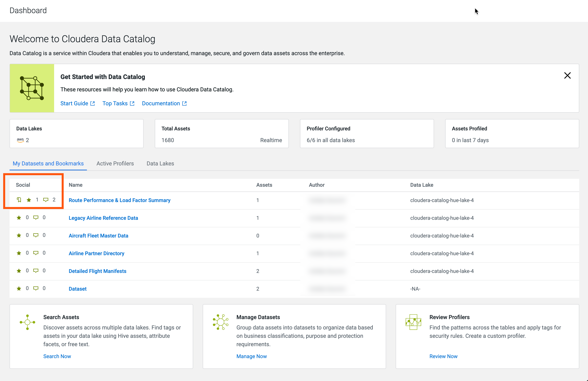This screenshot has height=381, width=588.
Task: Click the Data Catalog cube logo
Action: (x=32, y=88)
